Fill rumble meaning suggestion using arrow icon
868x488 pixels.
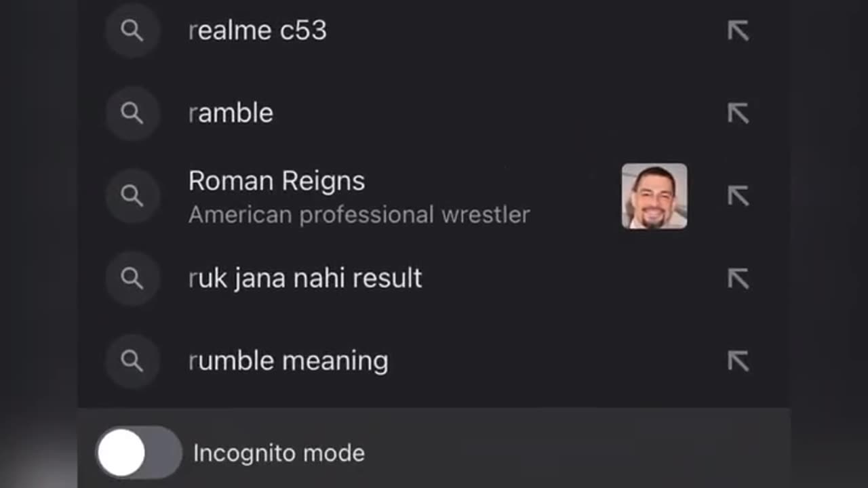[x=738, y=361]
